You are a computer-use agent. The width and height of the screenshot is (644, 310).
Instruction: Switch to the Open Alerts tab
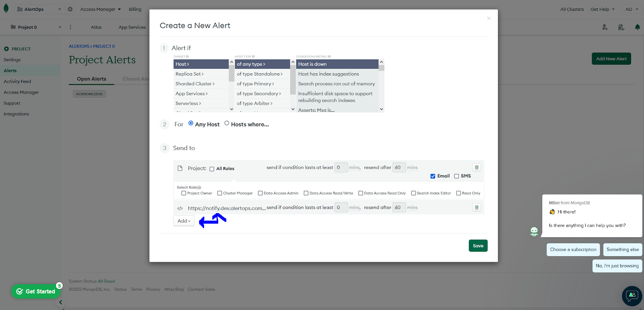tap(91, 79)
